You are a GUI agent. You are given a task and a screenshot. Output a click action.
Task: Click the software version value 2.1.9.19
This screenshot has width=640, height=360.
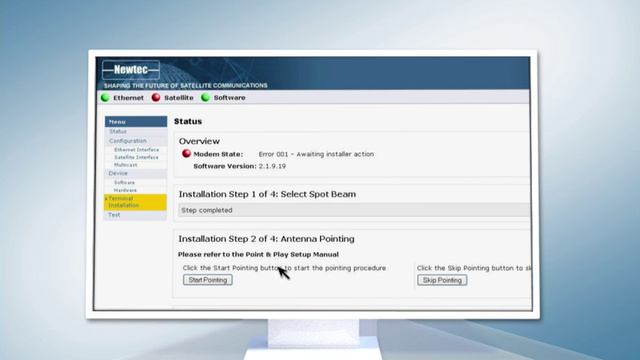[x=272, y=166]
